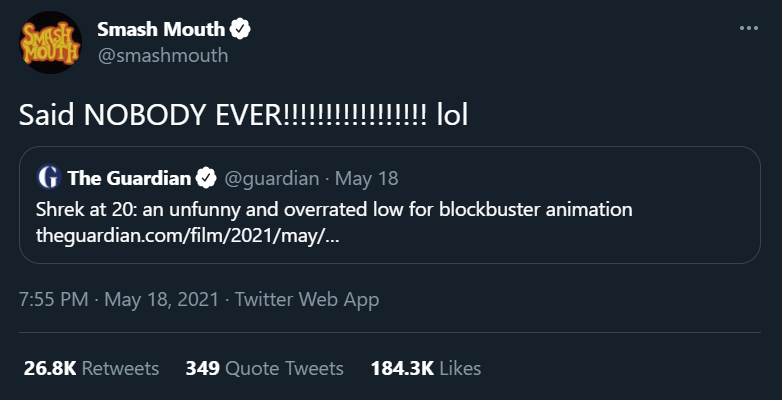Click The Guardian's verified checkmark badge
This screenshot has height=400, width=782.
[x=206, y=179]
